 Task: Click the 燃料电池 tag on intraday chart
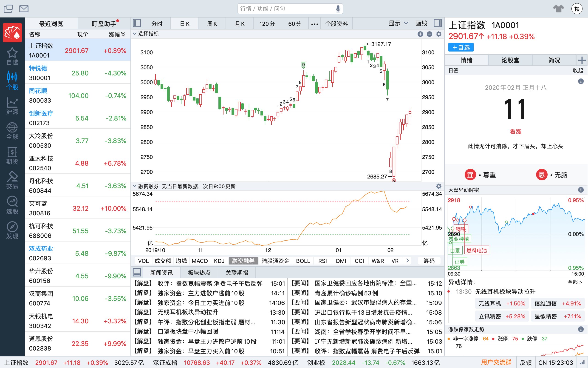[x=477, y=250]
